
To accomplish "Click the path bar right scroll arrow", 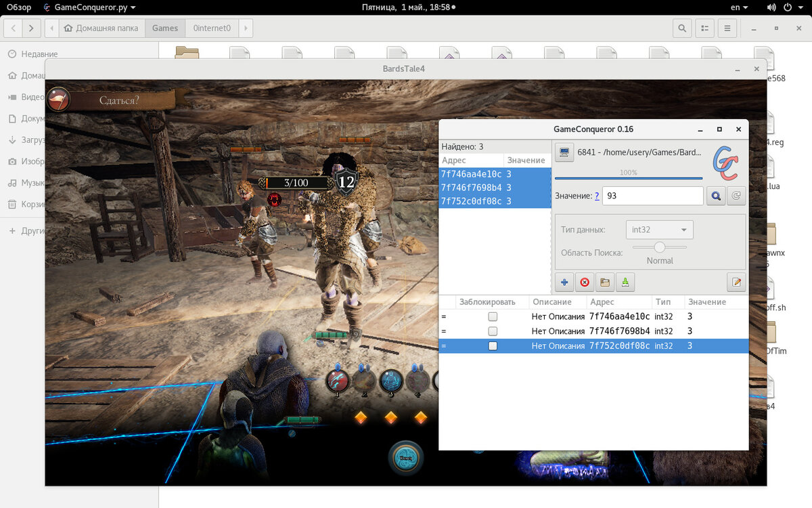I will click(x=246, y=28).
